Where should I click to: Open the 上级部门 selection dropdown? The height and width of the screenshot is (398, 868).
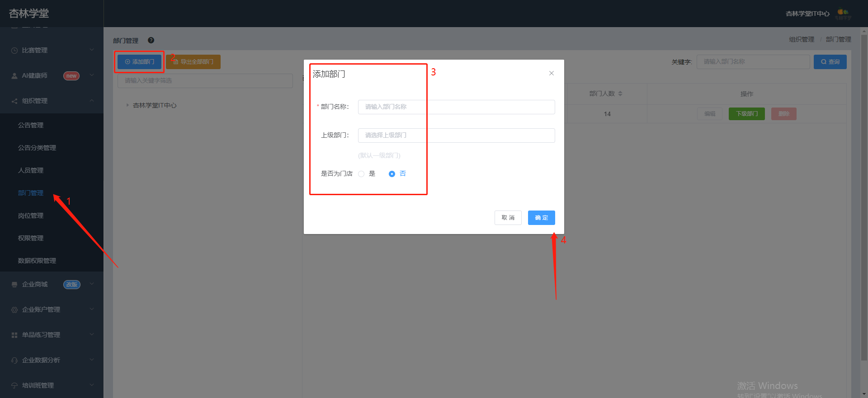[457, 136]
